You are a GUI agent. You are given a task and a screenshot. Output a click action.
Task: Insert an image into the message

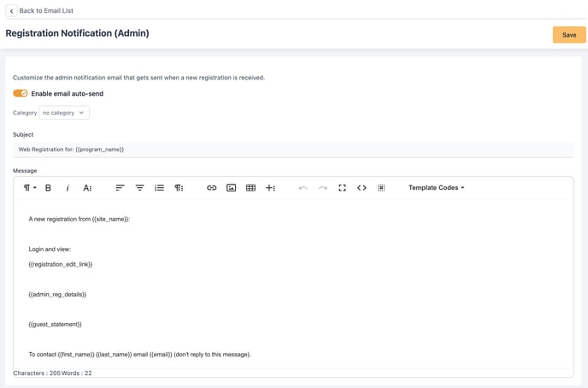point(231,188)
